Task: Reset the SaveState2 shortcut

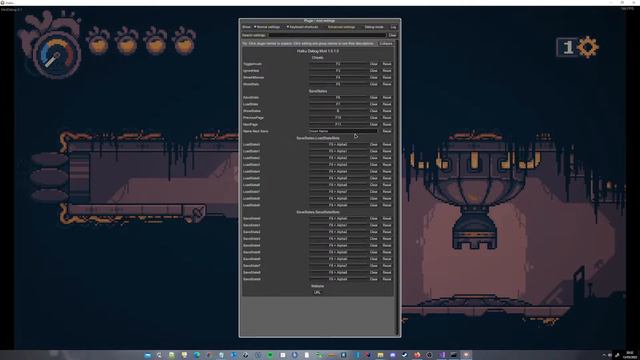Action: point(387,232)
